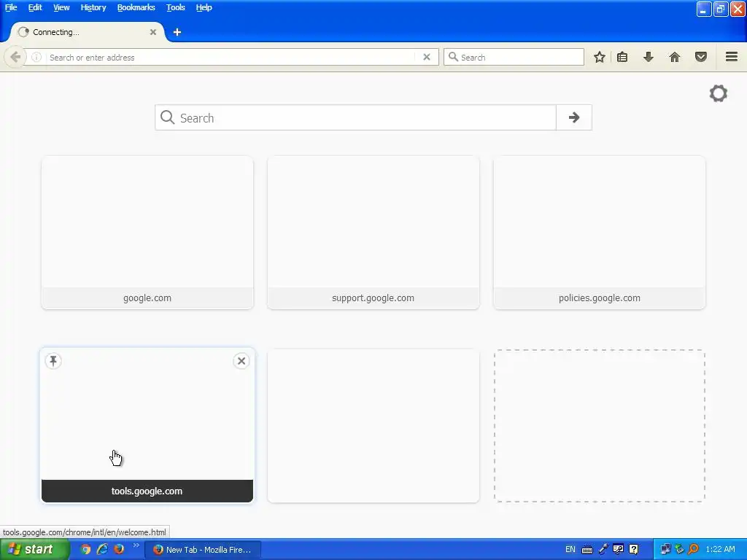Remove the tools.google.com tile
Image resolution: width=747 pixels, height=560 pixels.
241,361
